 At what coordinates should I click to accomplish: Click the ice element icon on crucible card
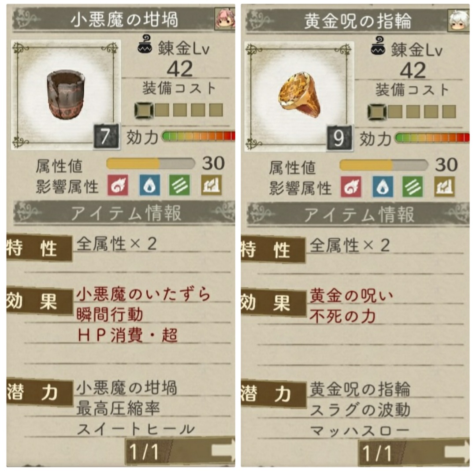pyautogui.click(x=149, y=185)
